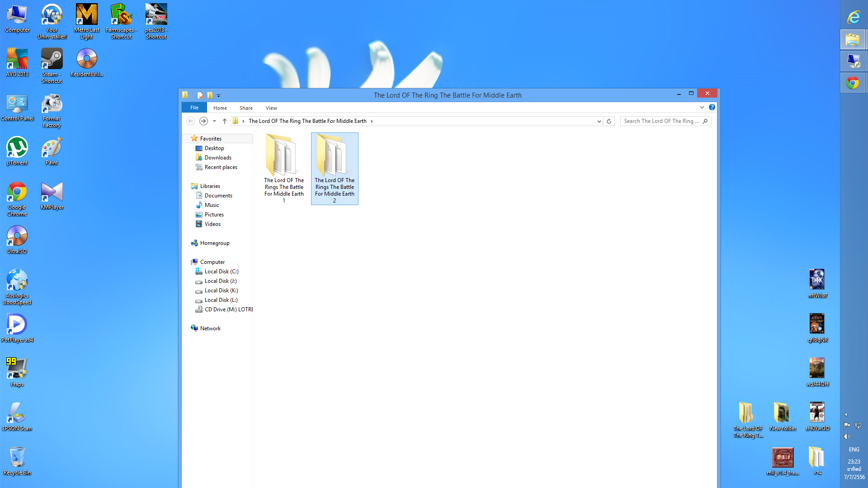Select Downloads in Favorites
Image resolution: width=868 pixels, height=488 pixels.
218,158
